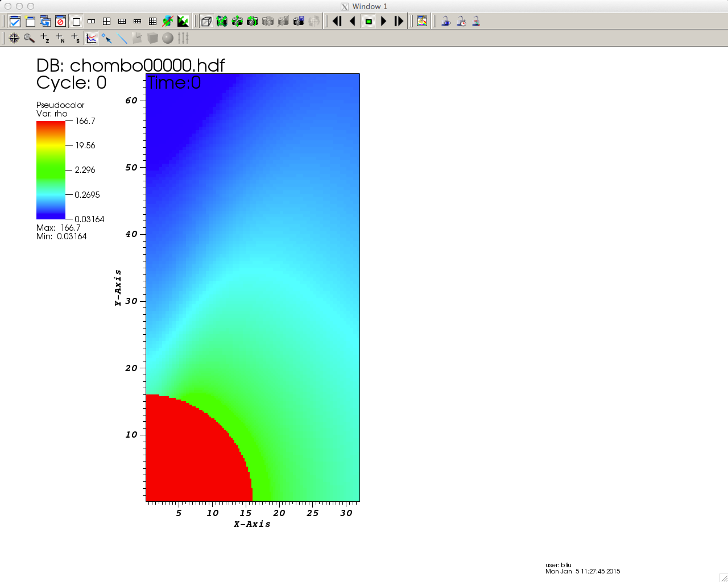Toggle lock tools
The height and width of the screenshot is (582, 728).
point(476,22)
